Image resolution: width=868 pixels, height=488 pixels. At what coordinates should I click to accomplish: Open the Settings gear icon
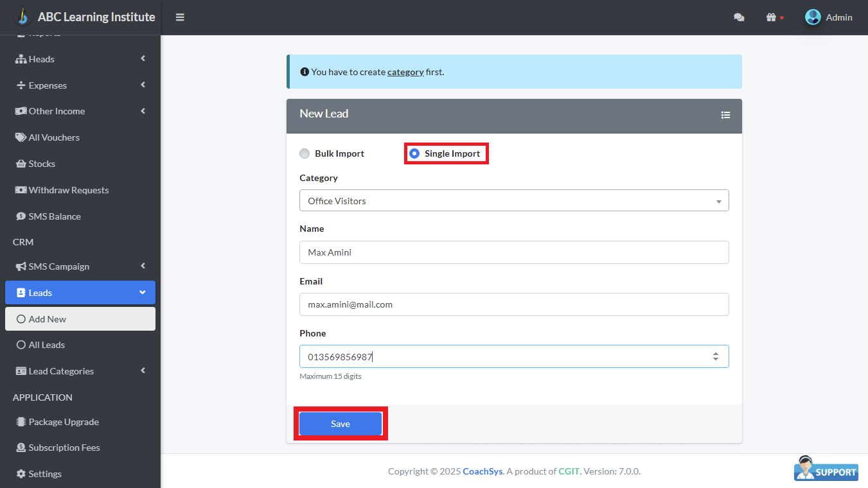[21, 474]
